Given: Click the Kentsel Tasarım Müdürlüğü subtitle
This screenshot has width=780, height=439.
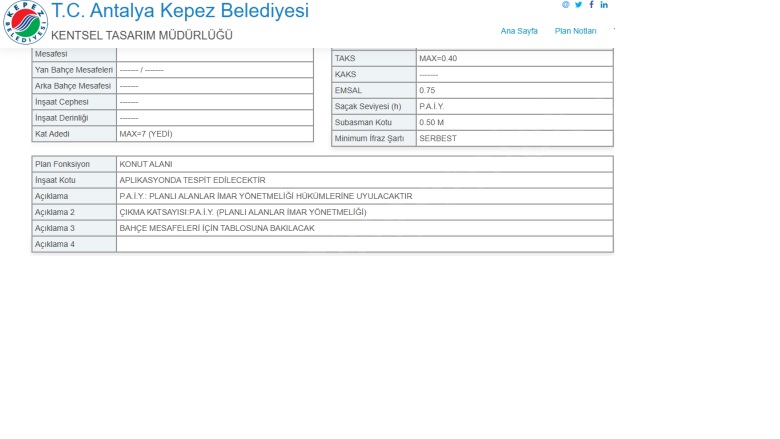Looking at the screenshot, I should coord(142,36).
